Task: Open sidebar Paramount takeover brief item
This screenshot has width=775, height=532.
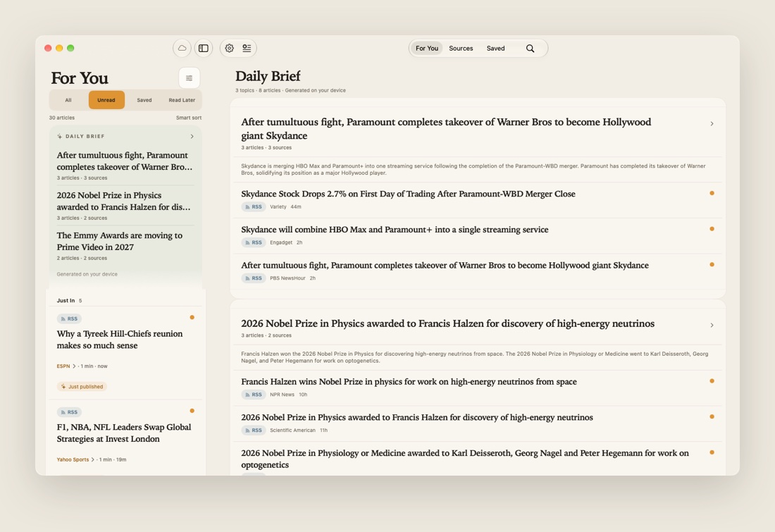Action: tap(125, 166)
